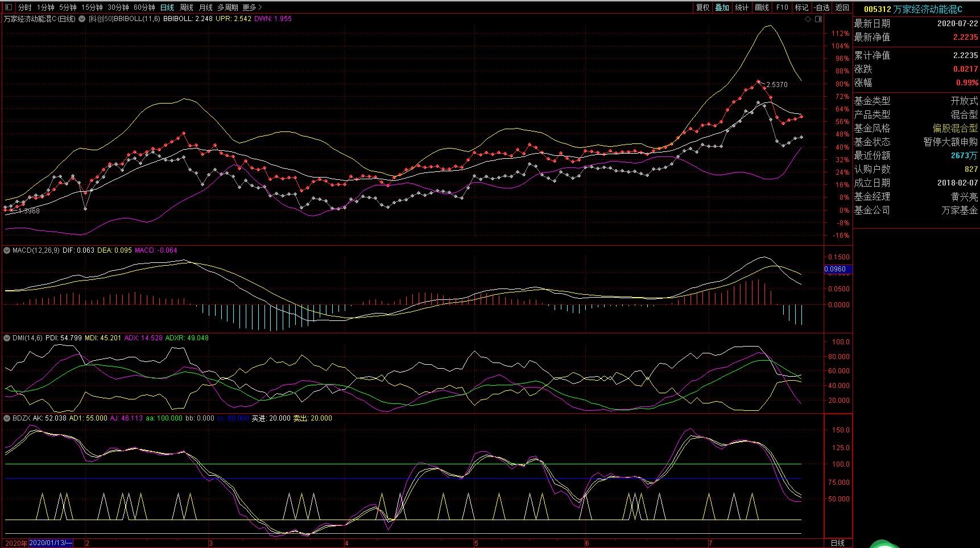Click the fund company 万家基金

[960, 210]
